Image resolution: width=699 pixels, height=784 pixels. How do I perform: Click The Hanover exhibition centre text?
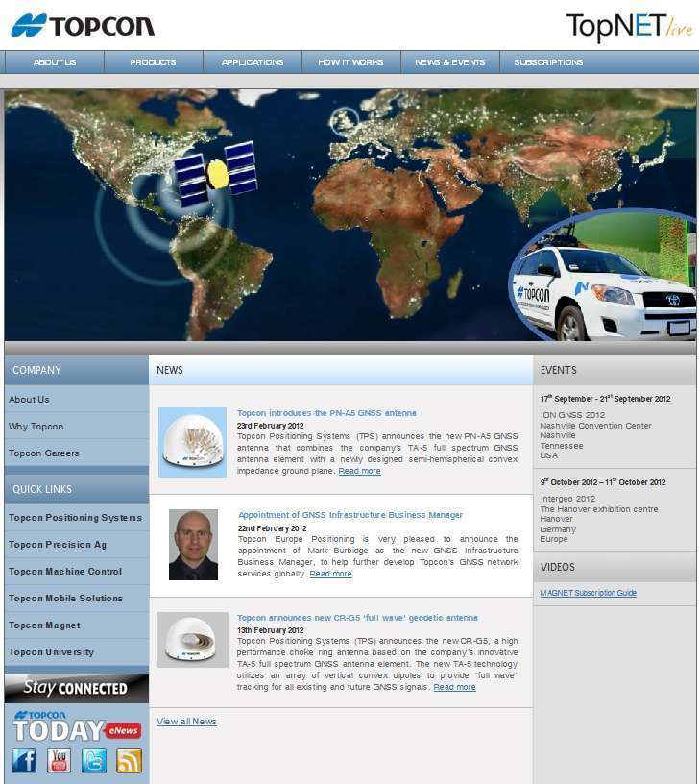[x=598, y=509]
